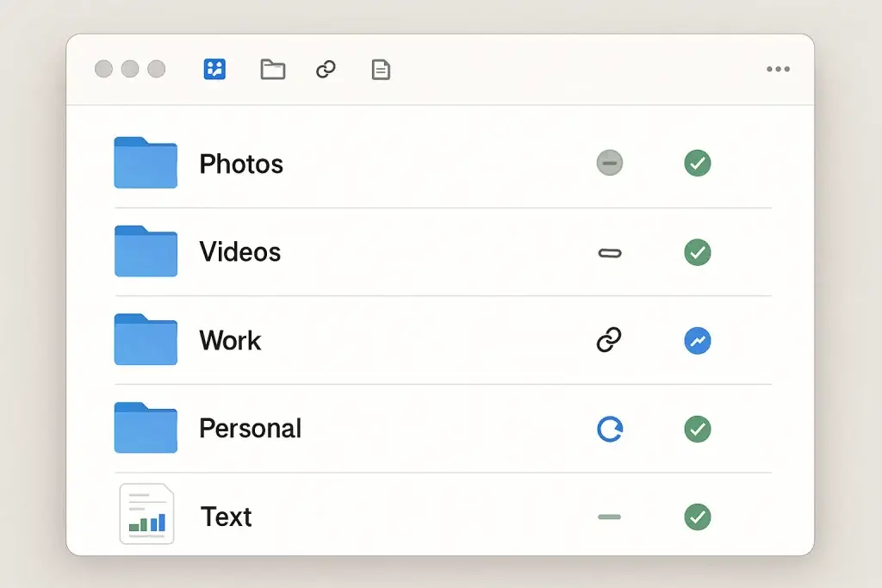Open the three-dots more options menu
882x588 pixels.
pyautogui.click(x=778, y=69)
